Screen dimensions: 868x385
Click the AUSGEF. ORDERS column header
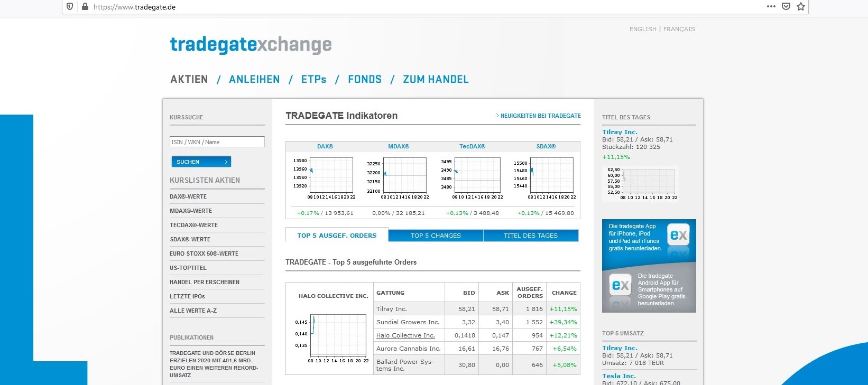[x=530, y=293]
